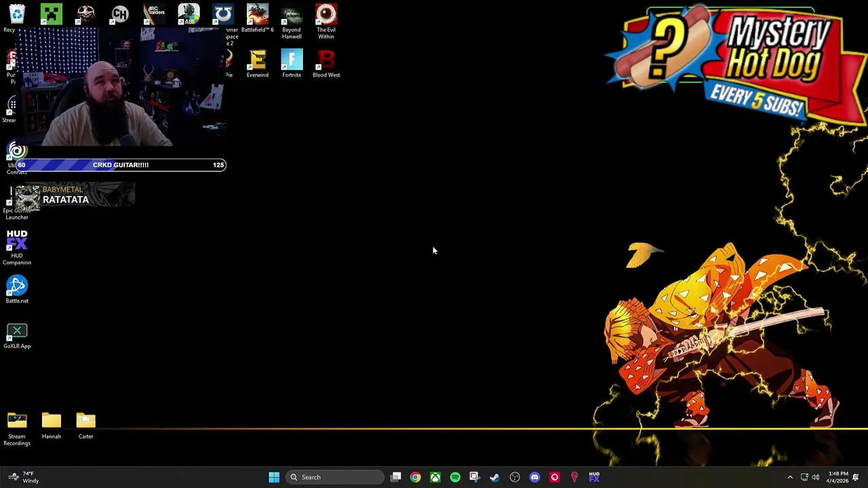Viewport: 868px width, 488px height.
Task: Open the weather widget showing 74°F
Action: pos(23,477)
